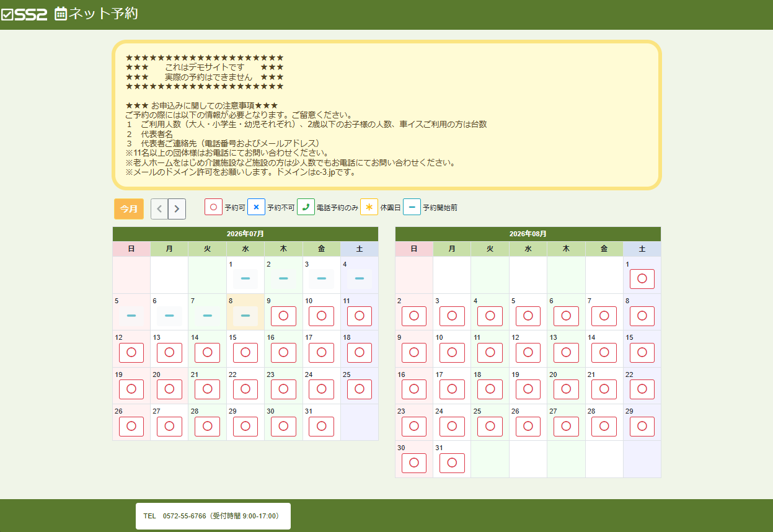Select available circle for July 31
Viewport: 773px width, 532px height.
(x=321, y=426)
